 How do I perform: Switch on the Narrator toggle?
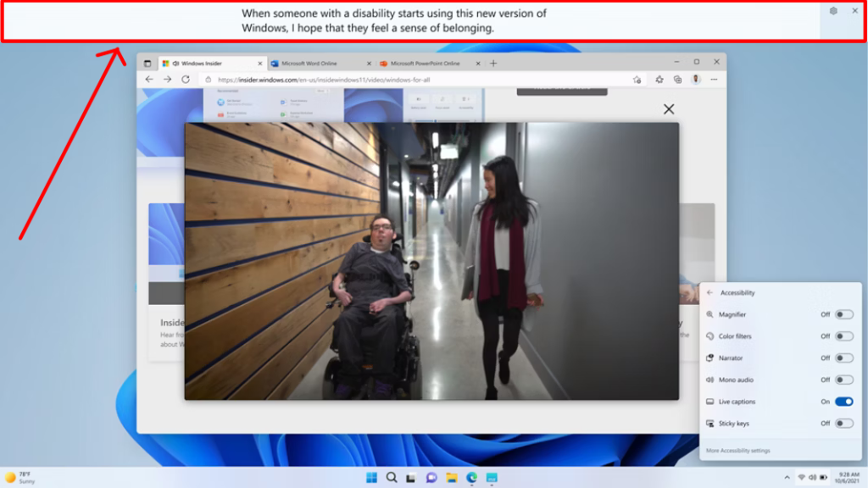(x=843, y=358)
